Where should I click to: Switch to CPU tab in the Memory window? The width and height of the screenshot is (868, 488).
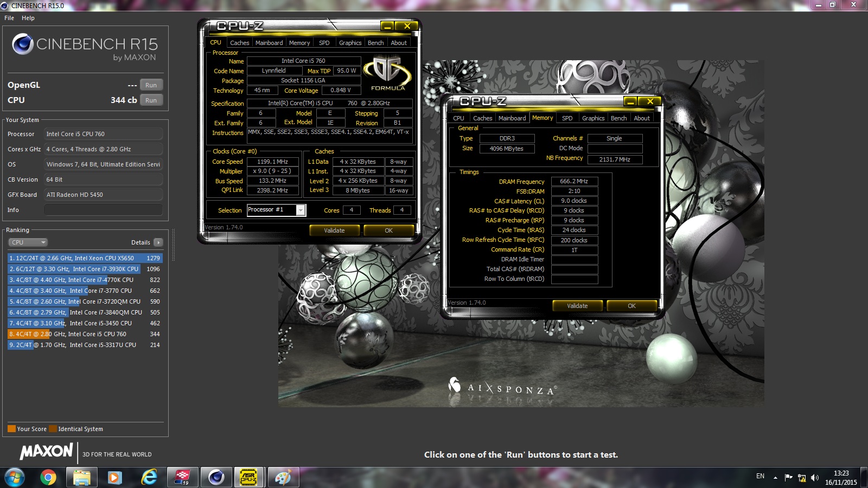[x=459, y=118]
